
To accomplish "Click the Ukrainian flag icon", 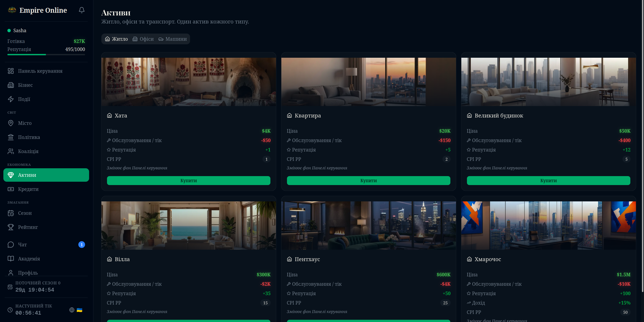I will coord(79,310).
